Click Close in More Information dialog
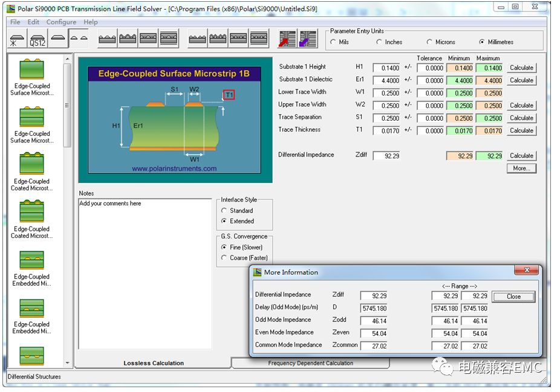Screen dimensions: 560x392 (x=513, y=297)
